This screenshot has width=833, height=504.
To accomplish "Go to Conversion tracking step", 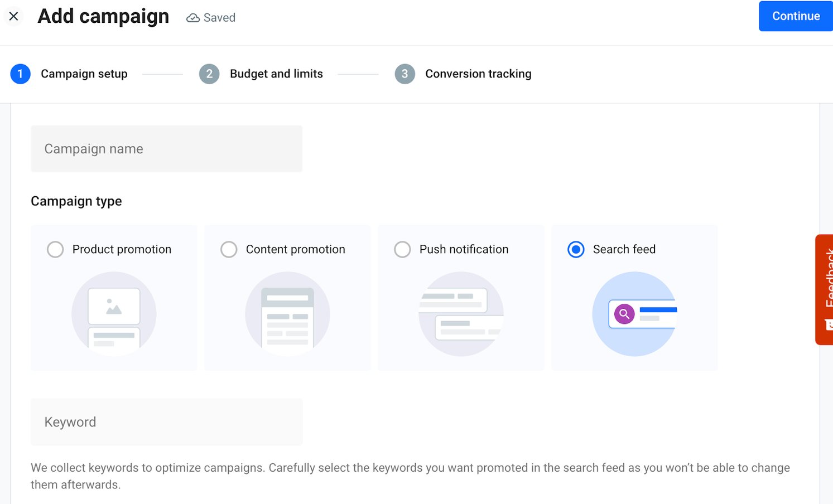I will tap(478, 74).
